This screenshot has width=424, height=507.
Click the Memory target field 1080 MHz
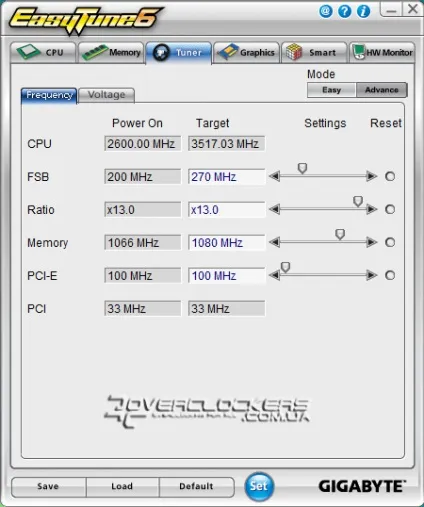[227, 243]
